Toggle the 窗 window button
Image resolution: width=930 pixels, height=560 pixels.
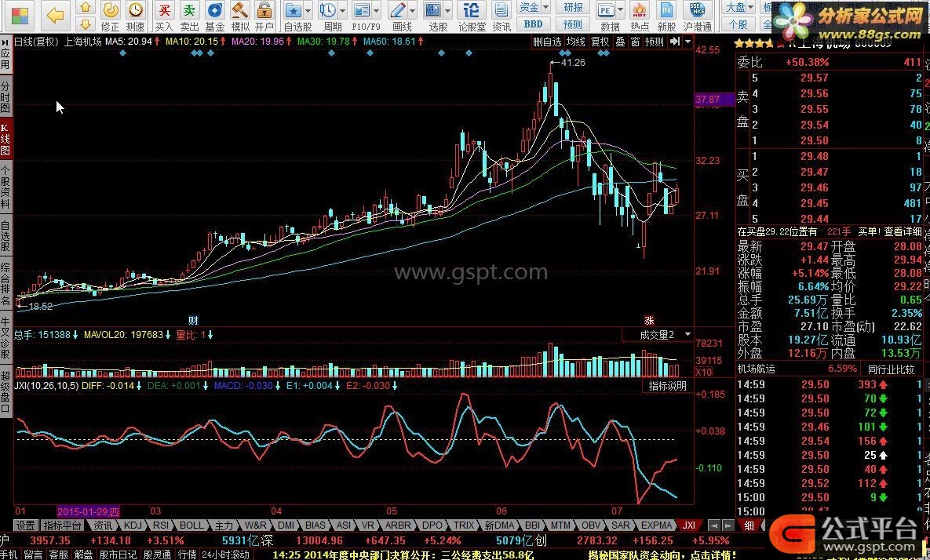[635, 42]
